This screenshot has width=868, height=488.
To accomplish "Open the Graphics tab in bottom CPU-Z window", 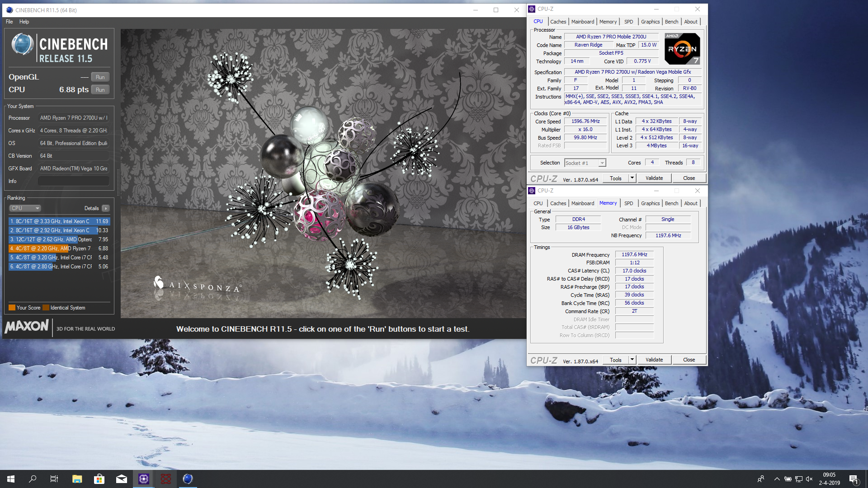I will 650,203.
